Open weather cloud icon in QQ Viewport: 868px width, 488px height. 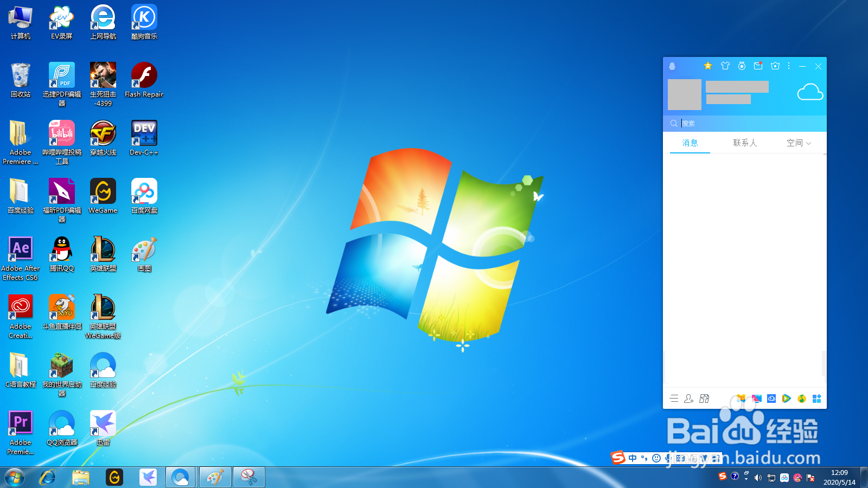810,92
